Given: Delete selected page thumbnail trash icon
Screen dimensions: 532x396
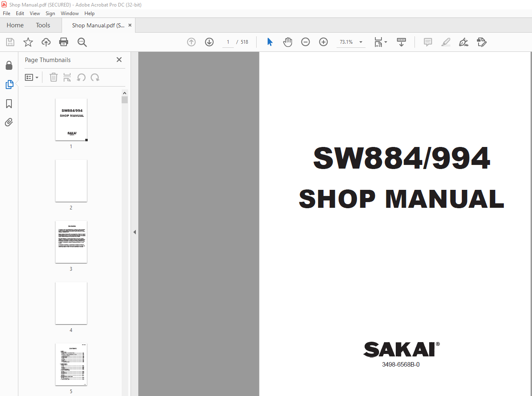Looking at the screenshot, I should tap(53, 77).
